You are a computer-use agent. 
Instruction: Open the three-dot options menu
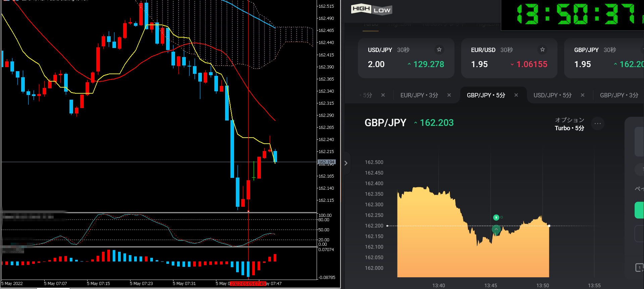pyautogui.click(x=598, y=124)
